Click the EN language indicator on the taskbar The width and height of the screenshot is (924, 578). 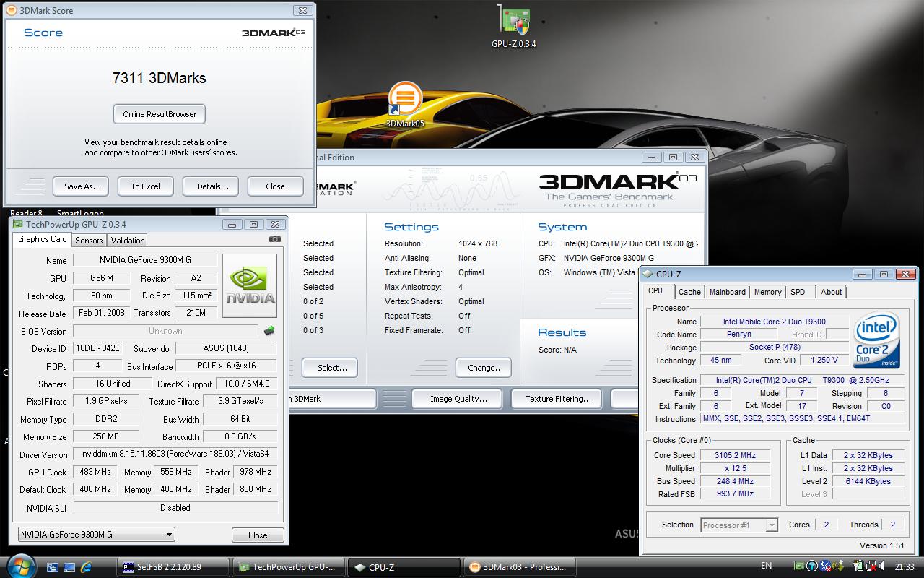[x=766, y=566]
